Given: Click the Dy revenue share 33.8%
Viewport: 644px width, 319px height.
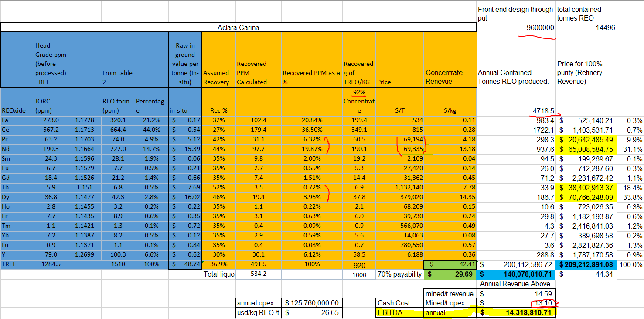Looking at the screenshot, I should [x=630, y=197].
